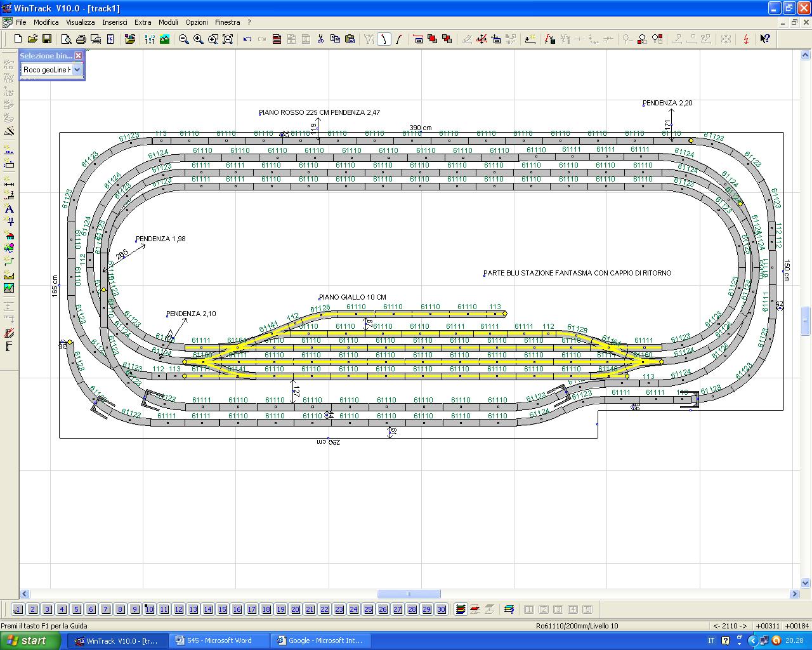The image size is (812, 650).
Task: Open the Moduli menu
Action: tap(168, 22)
